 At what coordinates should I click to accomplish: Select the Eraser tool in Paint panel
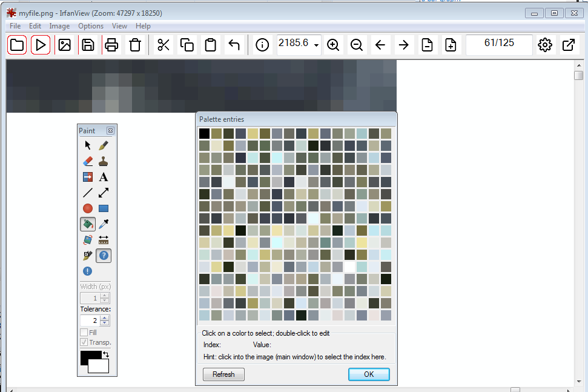coord(88,161)
